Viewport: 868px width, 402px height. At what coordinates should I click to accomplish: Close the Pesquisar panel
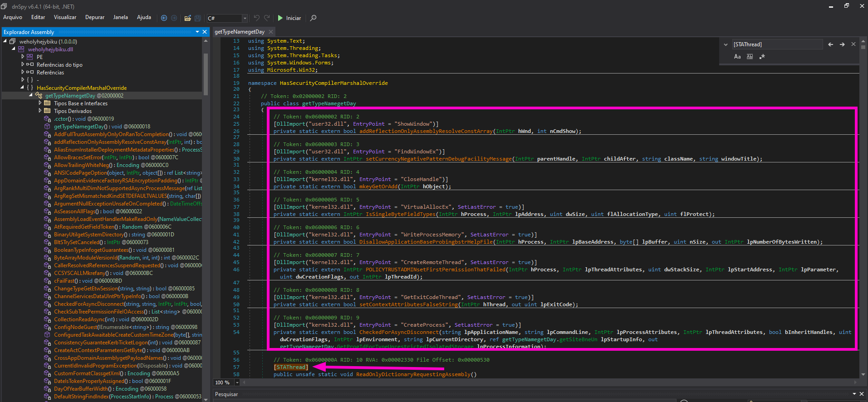tap(862, 394)
